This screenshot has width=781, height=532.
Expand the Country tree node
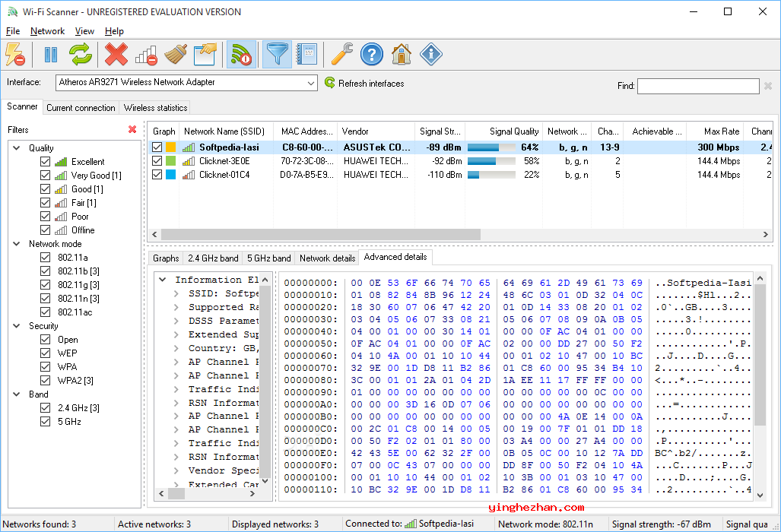coord(176,348)
